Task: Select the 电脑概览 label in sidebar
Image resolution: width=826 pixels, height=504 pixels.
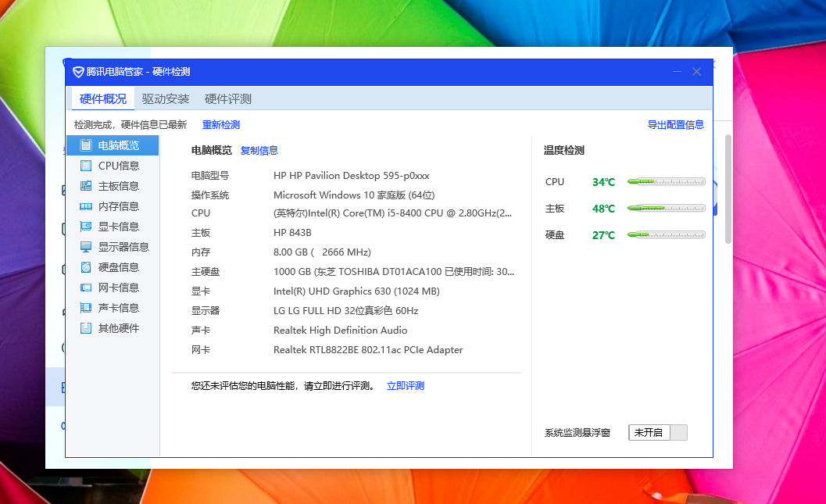Action: point(119,145)
